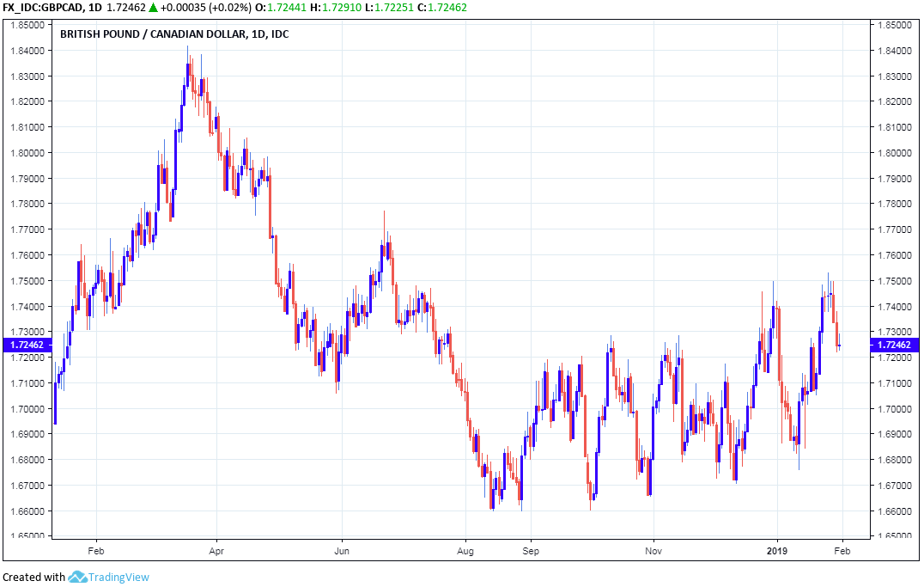
Task: Click 1.85000 on the right price axis
Action: (x=896, y=25)
